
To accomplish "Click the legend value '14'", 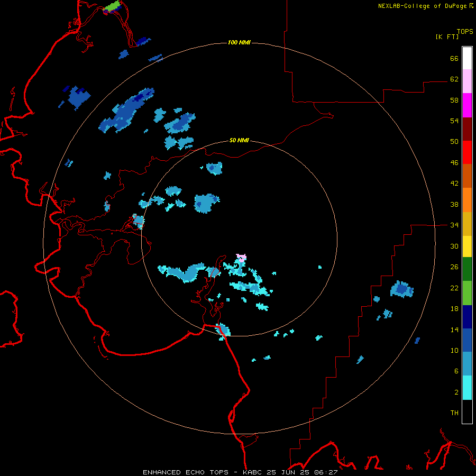I will 454,329.
